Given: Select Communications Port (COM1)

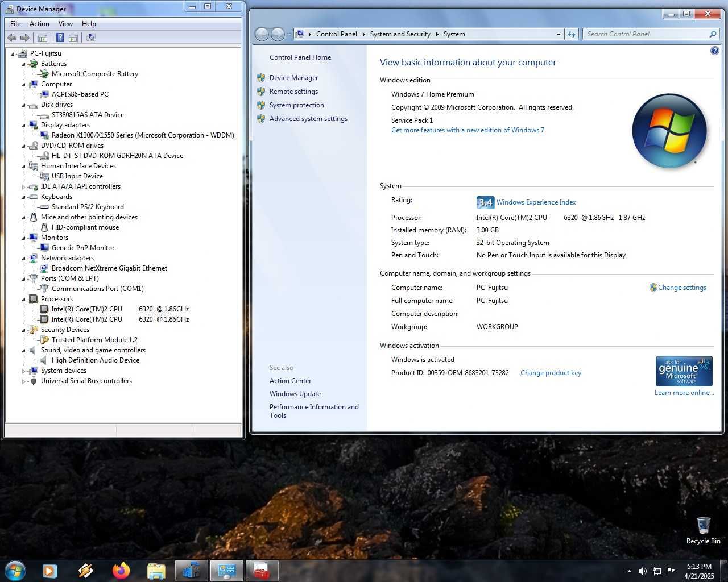Looking at the screenshot, I should (x=98, y=289).
